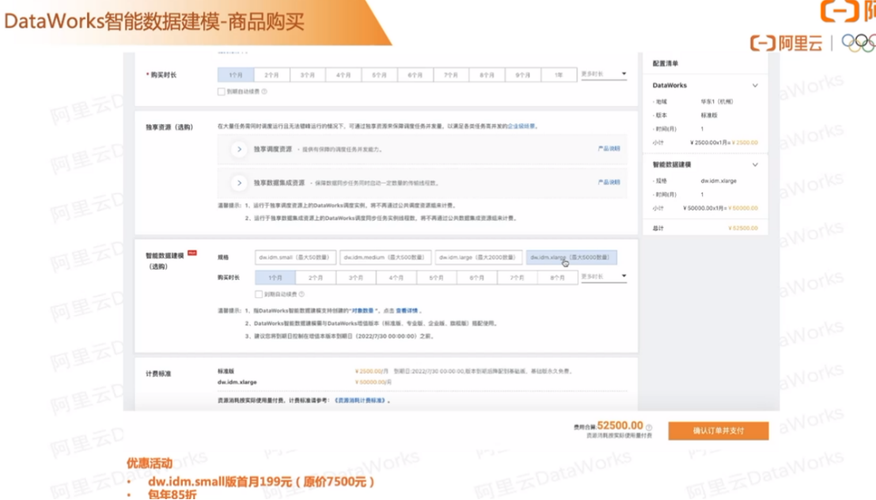Collapse the 智能数据建模 group in 配置清单
The height and width of the screenshot is (500, 876).
click(755, 165)
